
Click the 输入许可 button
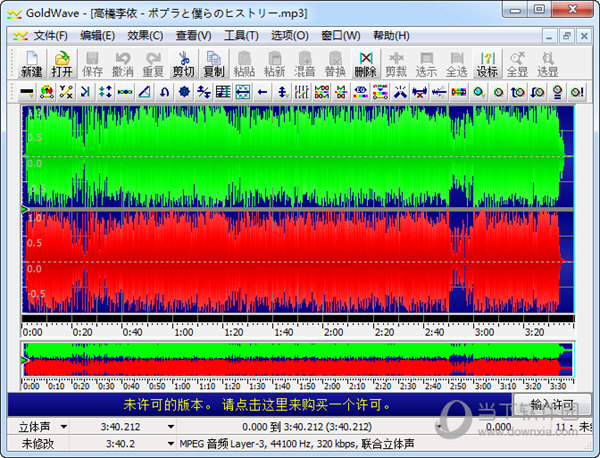pyautogui.click(x=552, y=405)
